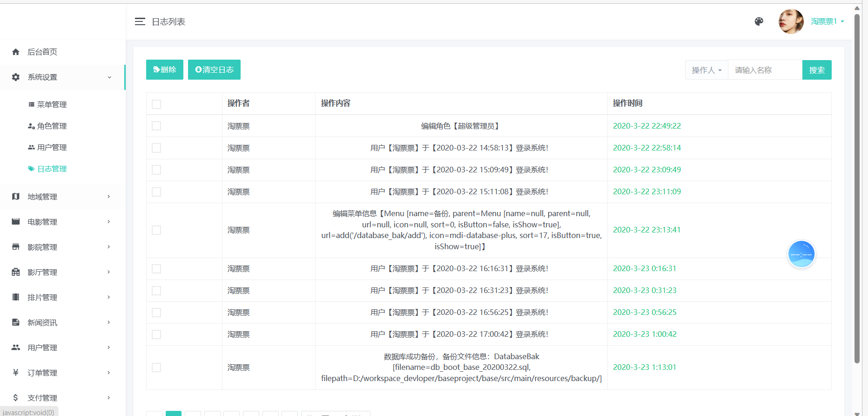Select the checkbox for the database backup log row

point(156,368)
